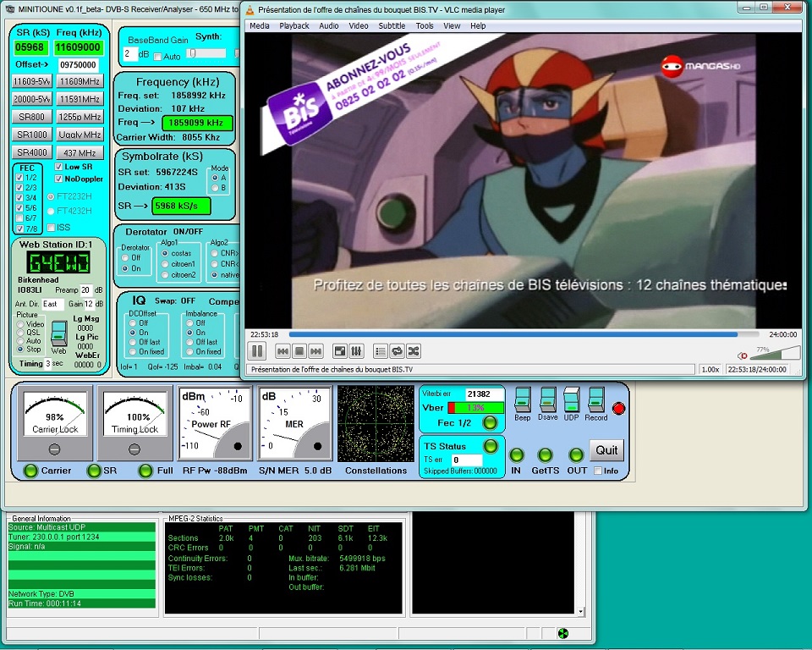This screenshot has width=812, height=650.
Task: Open the View menu in VLC
Action: pos(452,26)
